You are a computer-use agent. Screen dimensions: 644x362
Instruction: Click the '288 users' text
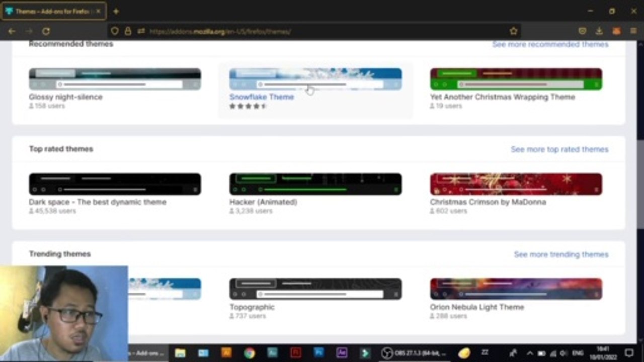point(451,316)
